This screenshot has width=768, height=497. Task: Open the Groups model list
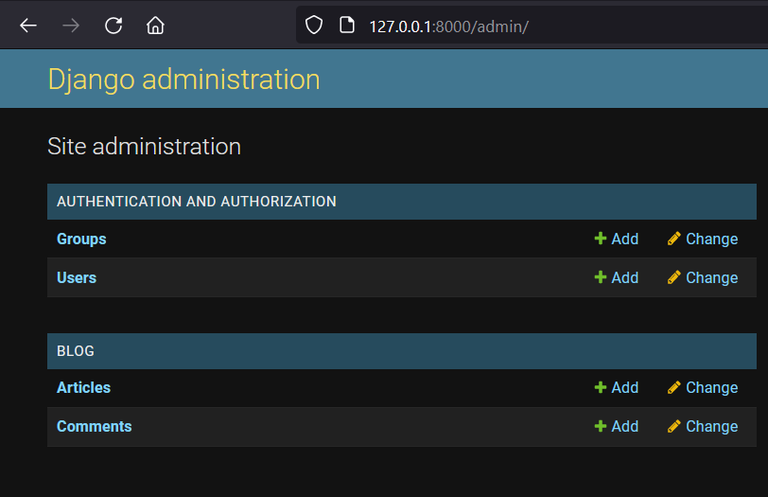81,239
